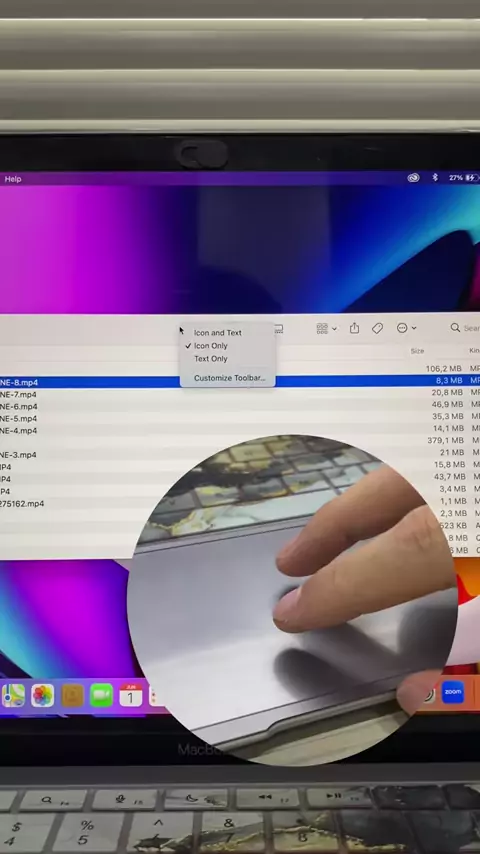Open the Calendar app in Dock
Screen dimensions: 480x854
click(x=131, y=696)
